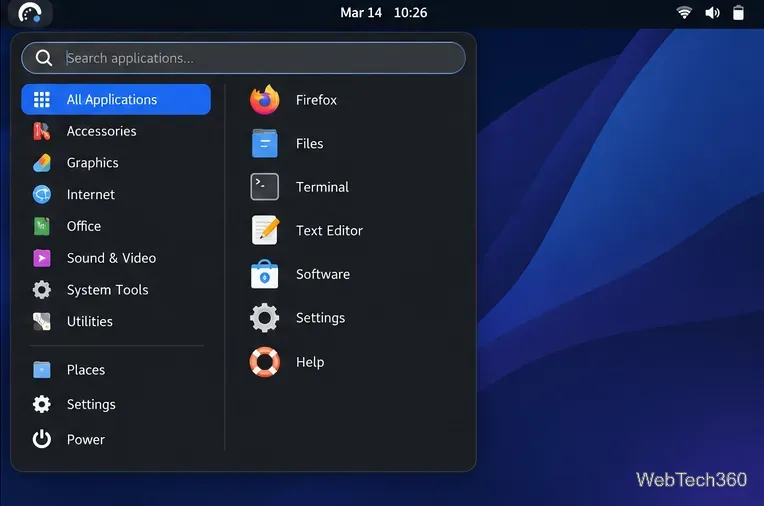Click the Text Editor notepad icon
Screen dimensions: 764x506
pyautogui.click(x=266, y=230)
